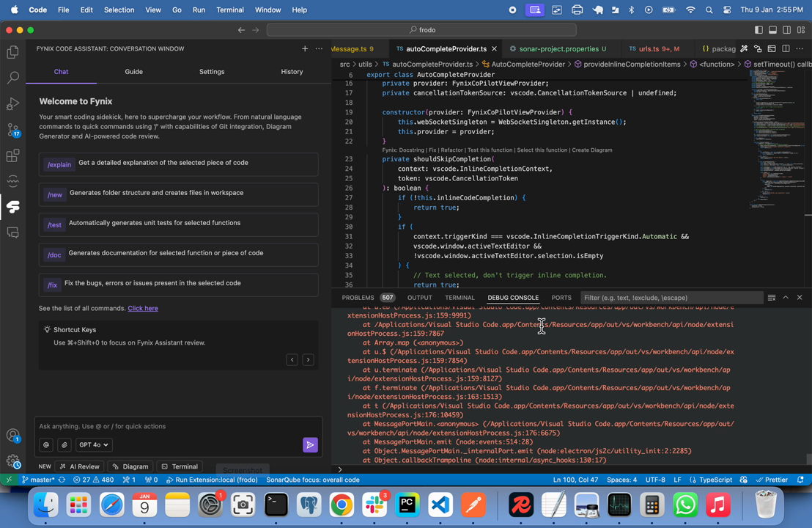Open the 'Click here' commands link
Image resolution: width=812 pixels, height=528 pixels.
click(143, 308)
